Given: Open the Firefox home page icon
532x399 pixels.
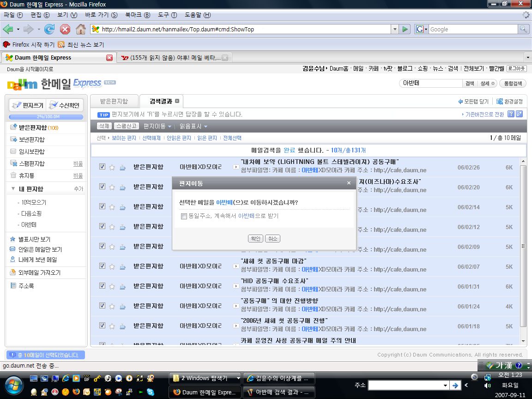Looking at the screenshot, I should tap(81, 29).
